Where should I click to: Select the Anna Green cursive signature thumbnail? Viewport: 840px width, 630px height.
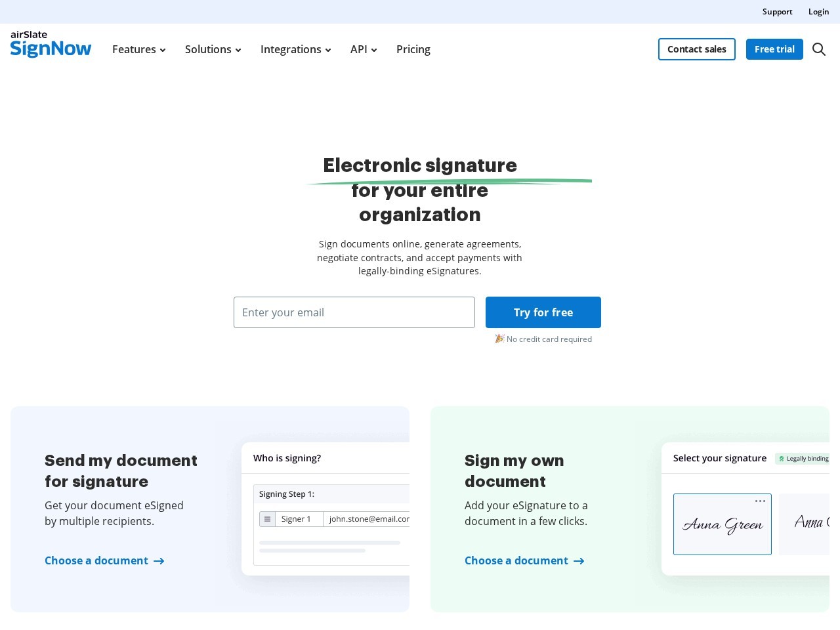pos(723,524)
